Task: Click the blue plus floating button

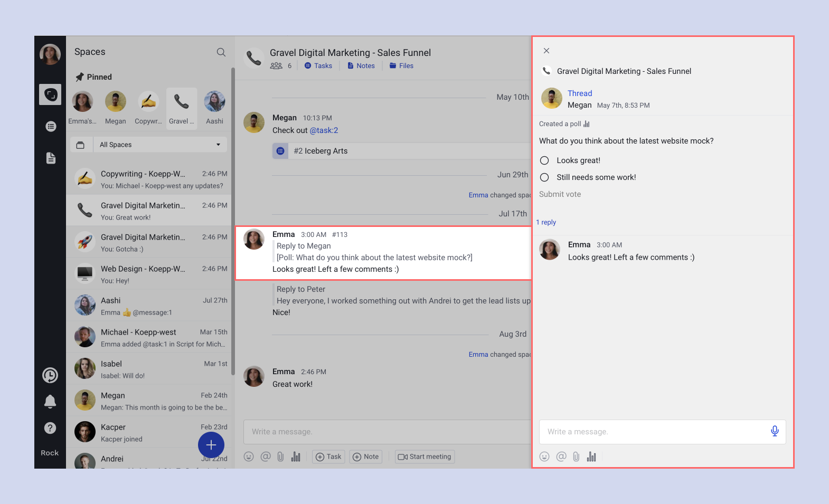Action: 211,445
